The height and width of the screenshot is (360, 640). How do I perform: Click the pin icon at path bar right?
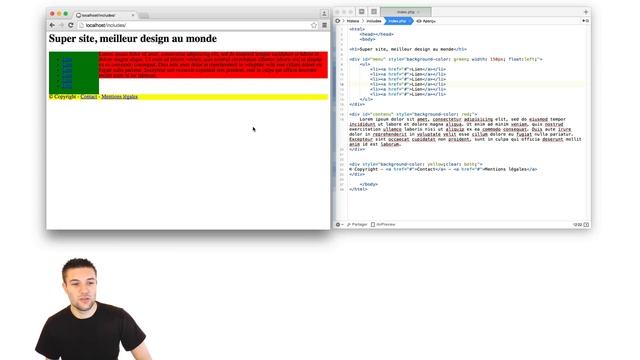tap(585, 21)
